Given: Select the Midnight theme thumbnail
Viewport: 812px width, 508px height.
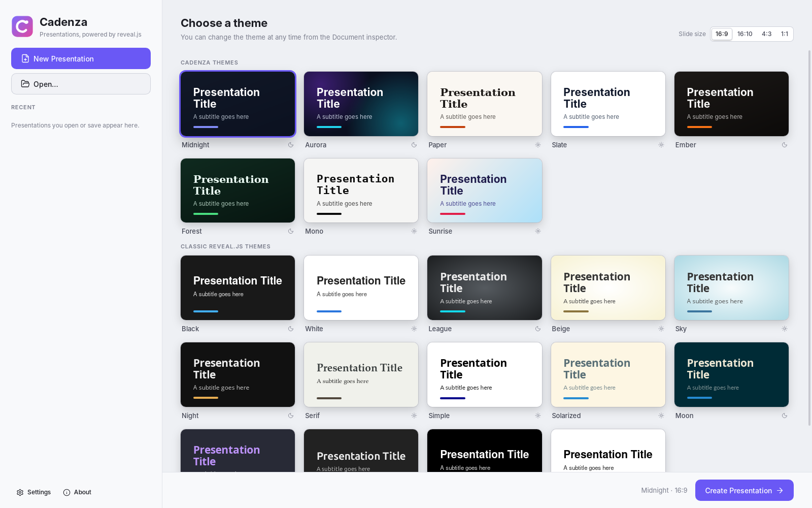Looking at the screenshot, I should click(x=238, y=104).
